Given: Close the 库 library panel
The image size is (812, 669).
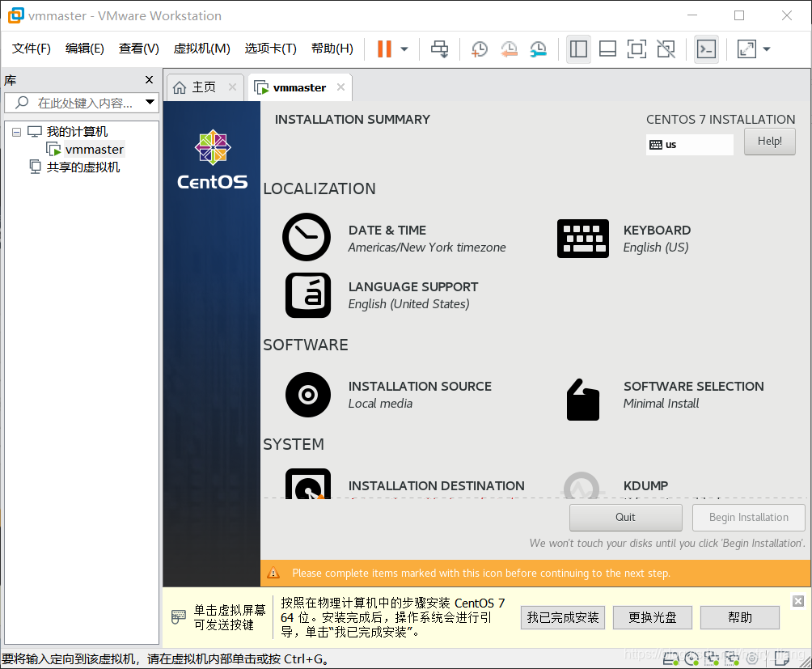Looking at the screenshot, I should (x=149, y=80).
